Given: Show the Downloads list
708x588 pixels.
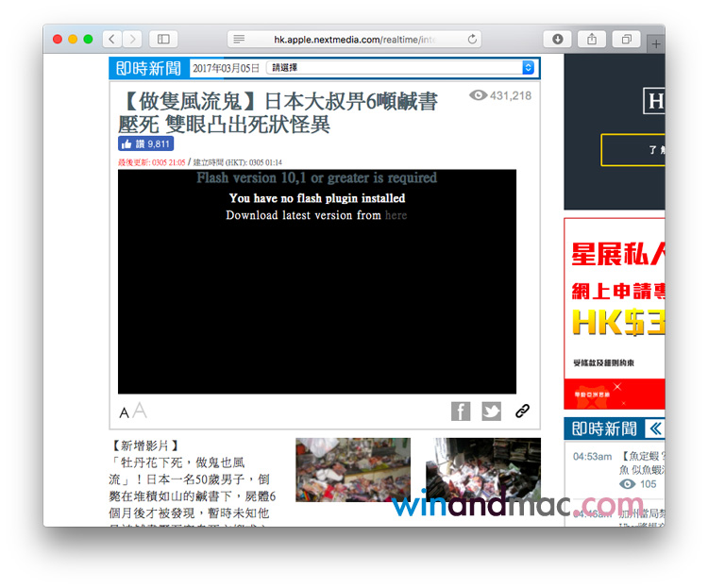Looking at the screenshot, I should [557, 39].
